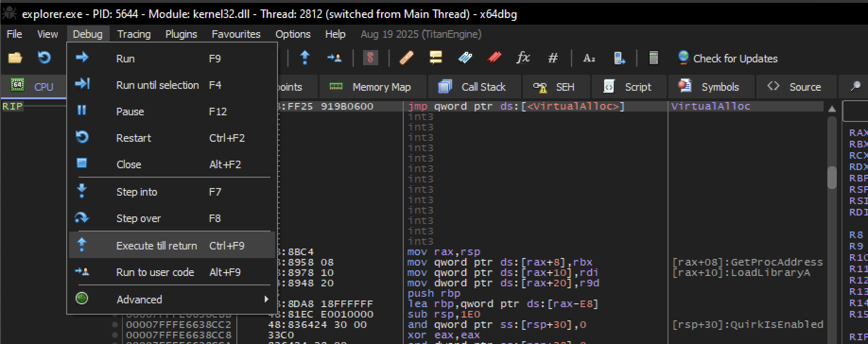
Task: Click the disassembly vertical scrollbar thumb
Action: pos(832,178)
